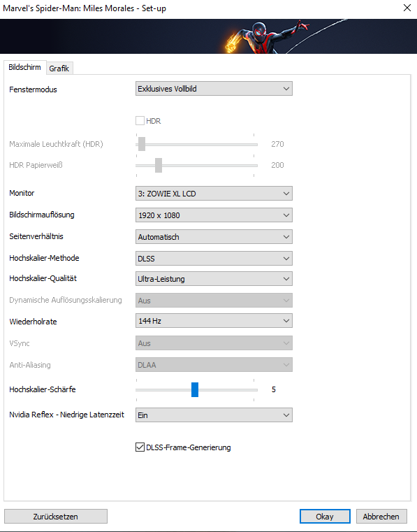Click the Hochskalier-Schärfe slider handle
Viewport: 417px width, 532px height.
coord(195,389)
